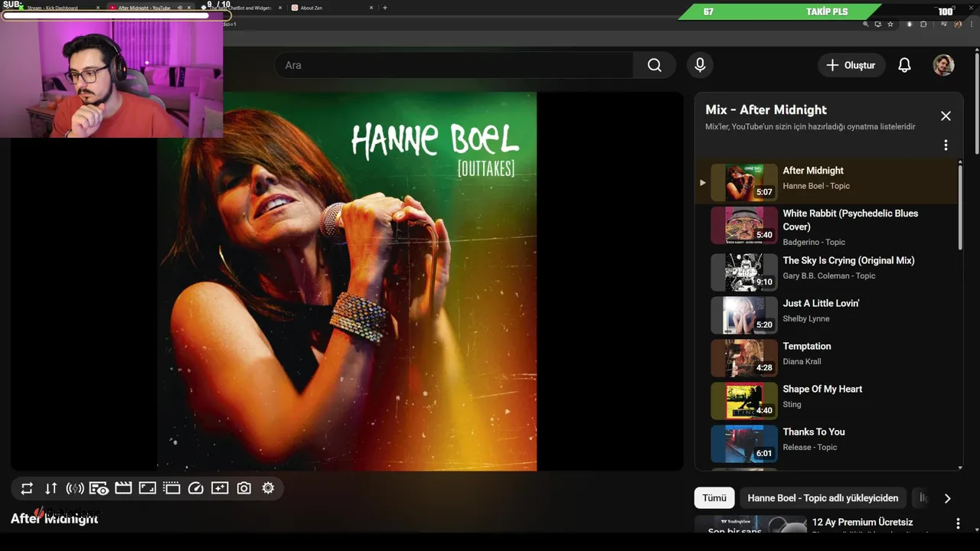Switch to After Midnight - YouTube tab
Viewport: 980px width, 551px height.
click(x=144, y=8)
